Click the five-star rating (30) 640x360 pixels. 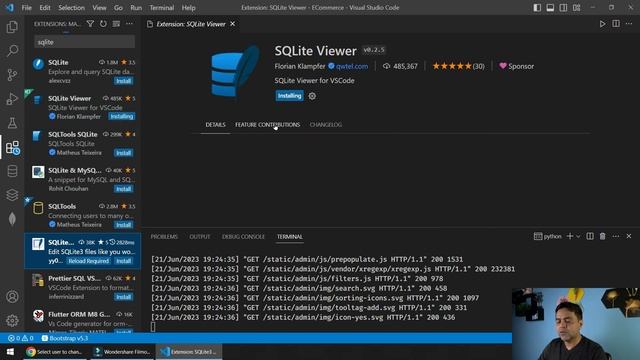458,66
